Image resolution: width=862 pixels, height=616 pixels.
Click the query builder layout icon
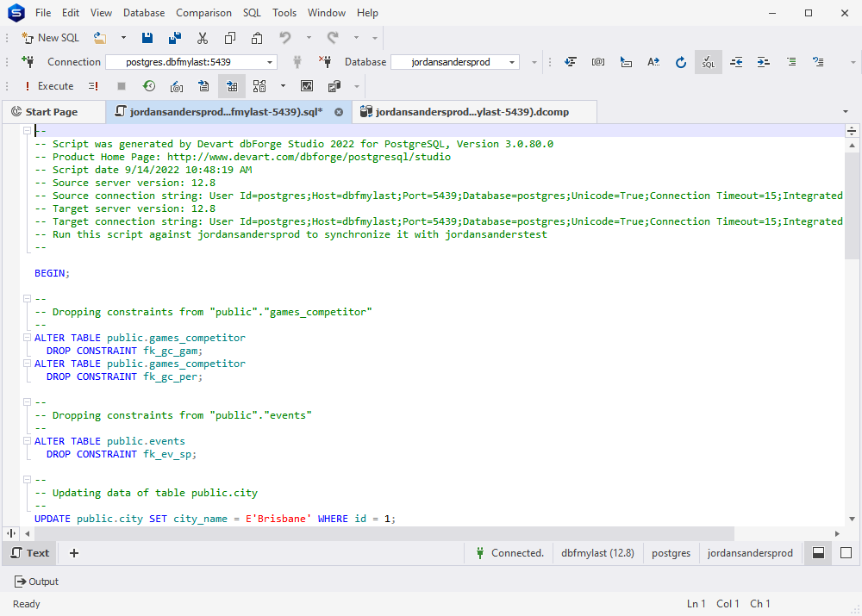259,86
